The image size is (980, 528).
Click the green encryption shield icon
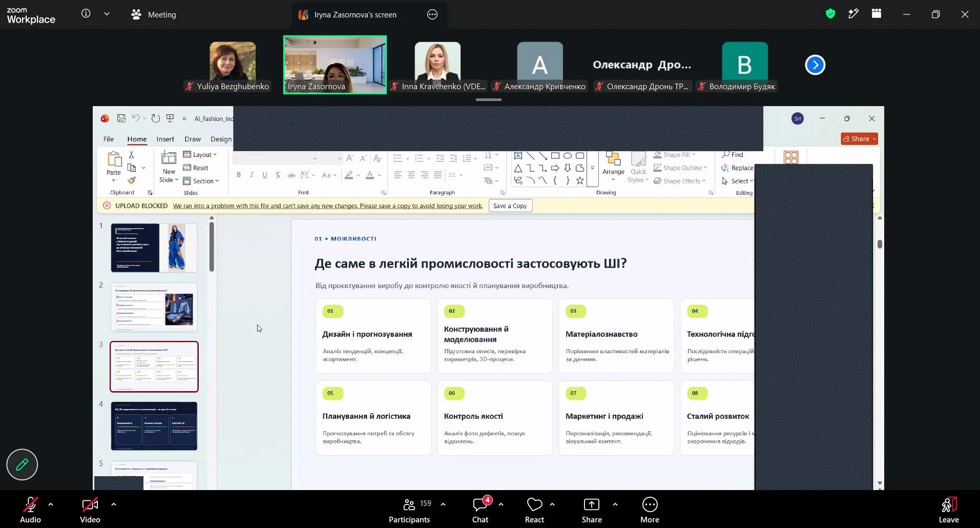click(x=830, y=14)
